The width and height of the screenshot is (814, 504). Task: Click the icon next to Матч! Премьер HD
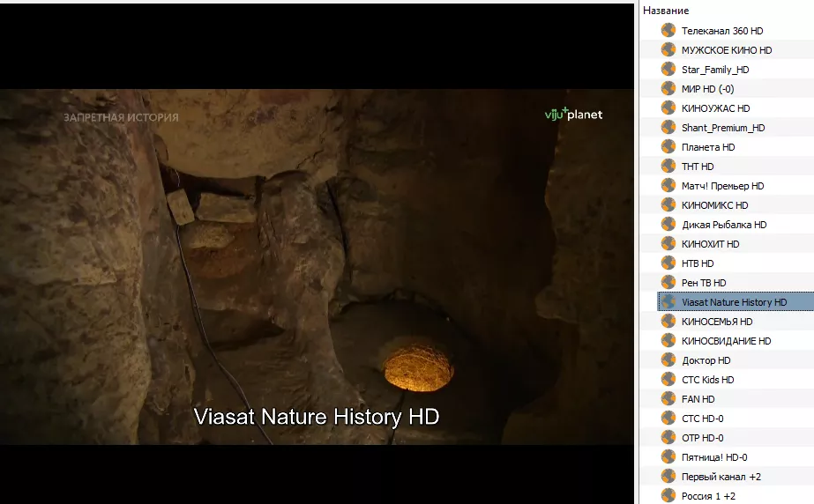coord(668,185)
